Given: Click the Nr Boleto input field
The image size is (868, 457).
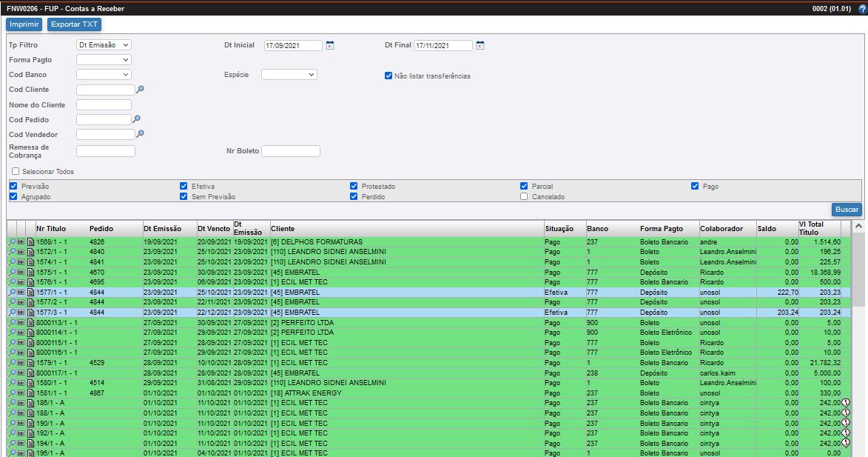Looking at the screenshot, I should click(x=291, y=151).
